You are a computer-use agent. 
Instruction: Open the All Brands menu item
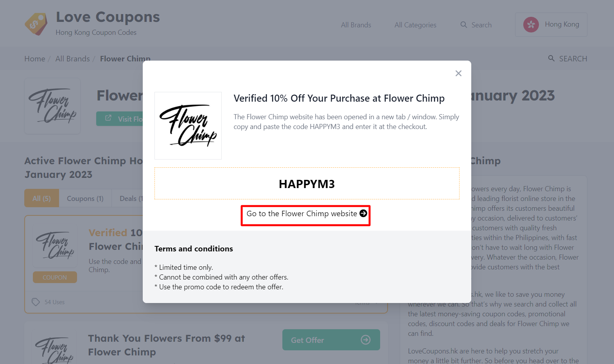[355, 25]
